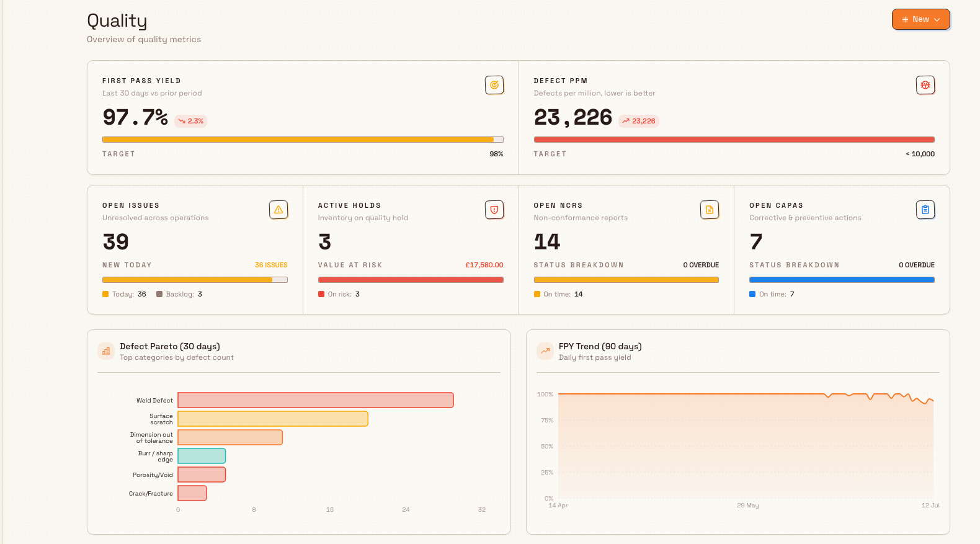Click the Defect Pareto bar chart icon
The image size is (980, 544).
click(106, 351)
